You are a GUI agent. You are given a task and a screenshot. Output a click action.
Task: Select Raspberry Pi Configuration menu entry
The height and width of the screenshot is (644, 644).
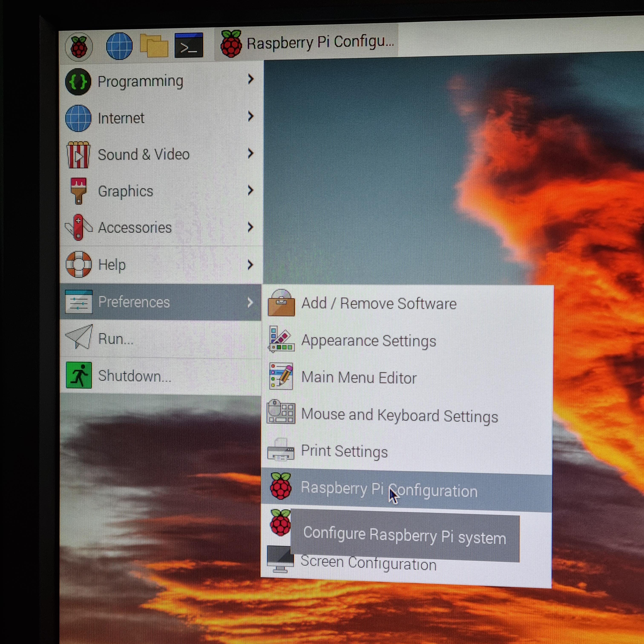coord(389,489)
